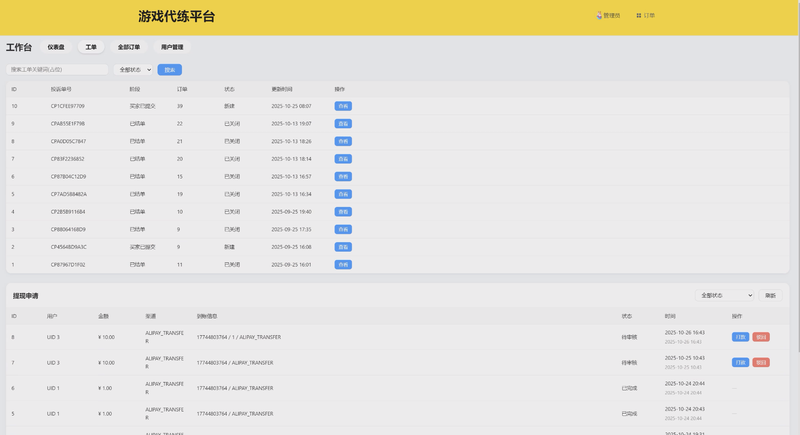View ticket CP83F2236852 with 查看 button
The width and height of the screenshot is (800, 435).
(343, 159)
